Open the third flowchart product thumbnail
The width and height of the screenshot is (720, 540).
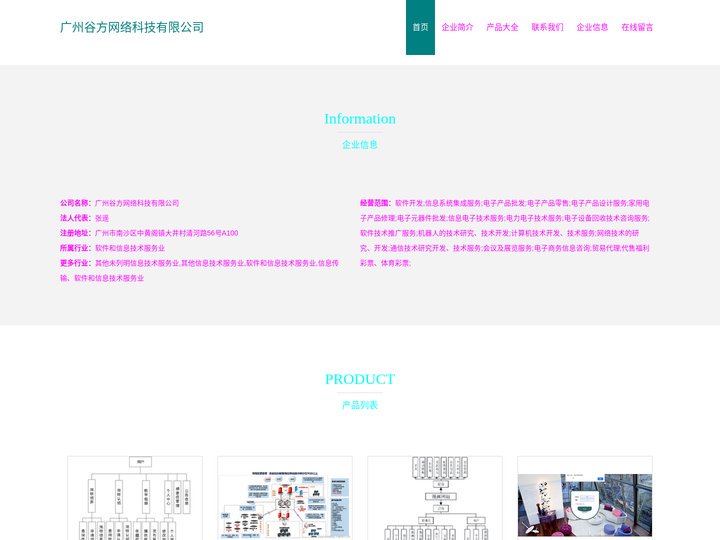[435, 498]
